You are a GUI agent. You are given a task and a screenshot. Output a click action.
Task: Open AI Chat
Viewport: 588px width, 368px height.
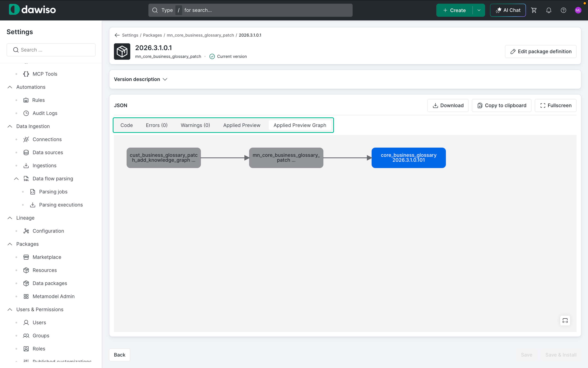(508, 10)
